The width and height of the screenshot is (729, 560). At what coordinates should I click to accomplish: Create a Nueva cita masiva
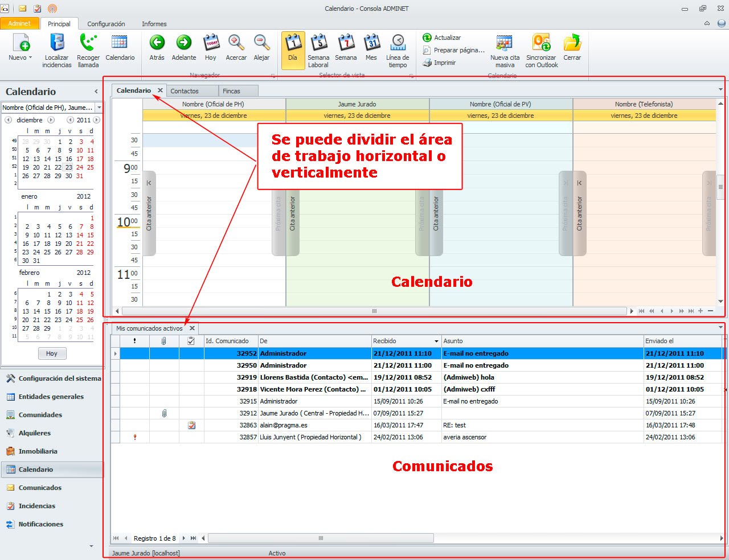click(x=505, y=44)
